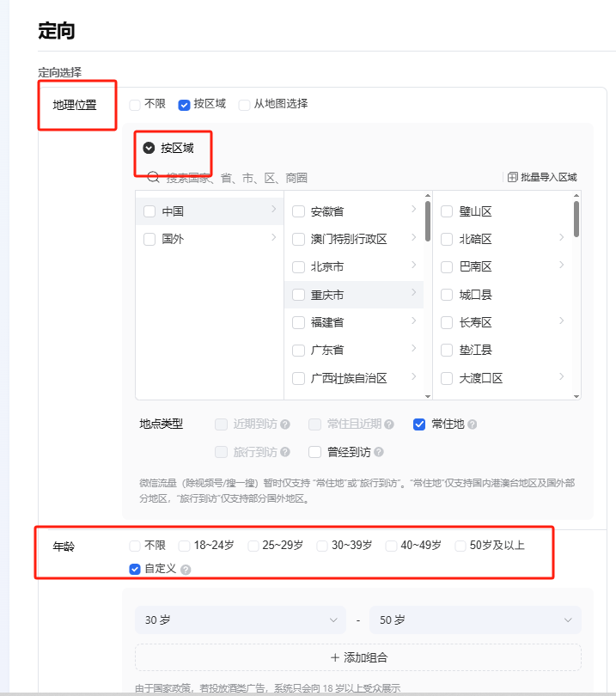Open the 30 岁 minimum age dropdown

(240, 620)
